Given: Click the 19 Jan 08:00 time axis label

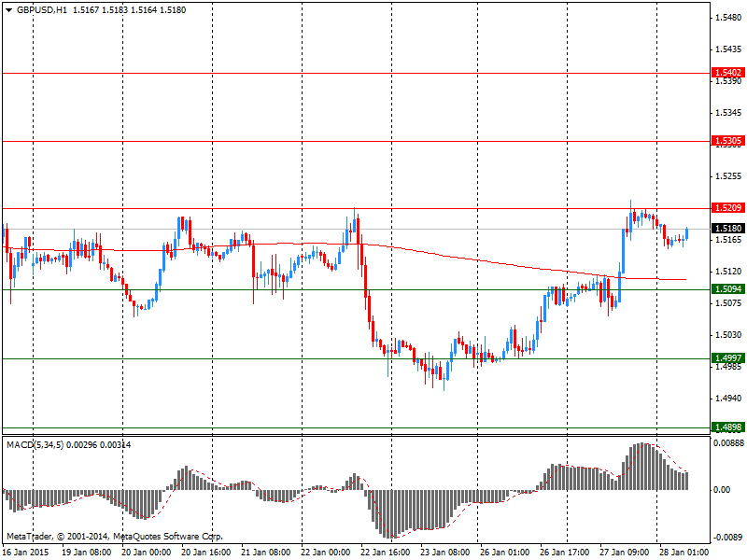Looking at the screenshot, I should [87, 553].
